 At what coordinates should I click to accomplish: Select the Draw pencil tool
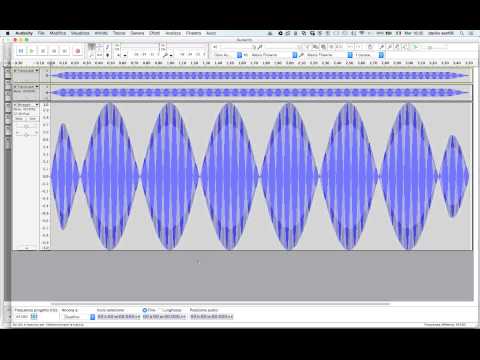pyautogui.click(x=107, y=47)
